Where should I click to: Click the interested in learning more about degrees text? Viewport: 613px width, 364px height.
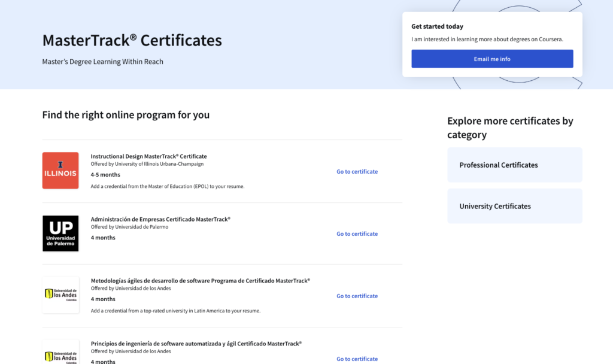pyautogui.click(x=487, y=39)
